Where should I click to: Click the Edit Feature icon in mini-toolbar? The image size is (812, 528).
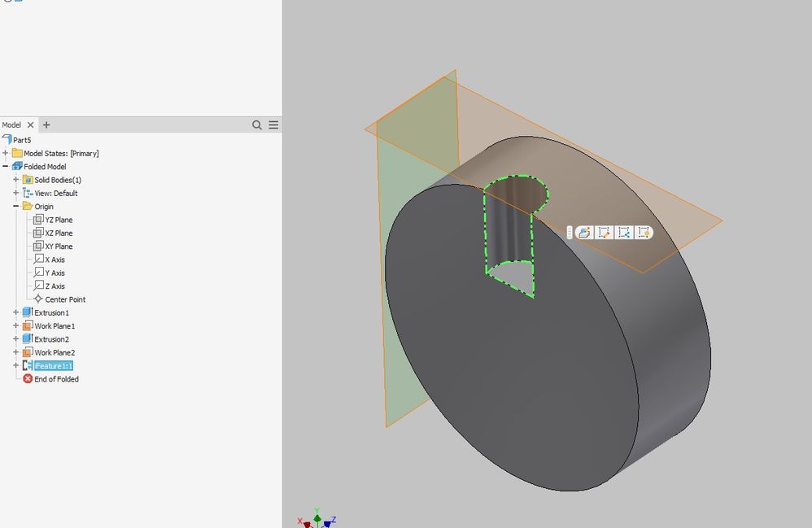click(584, 233)
